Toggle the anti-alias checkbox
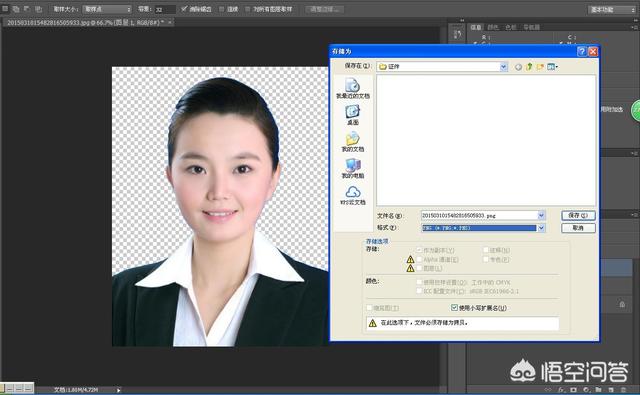 (184, 9)
